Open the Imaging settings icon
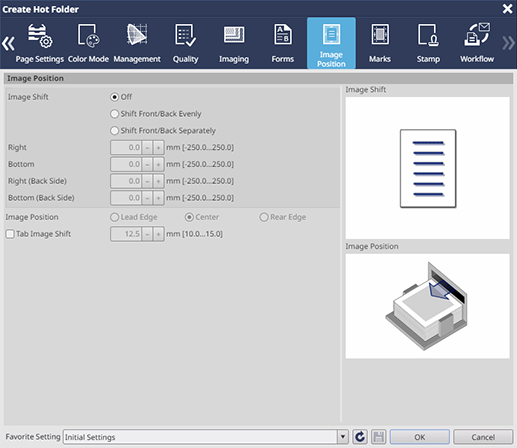 (234, 43)
